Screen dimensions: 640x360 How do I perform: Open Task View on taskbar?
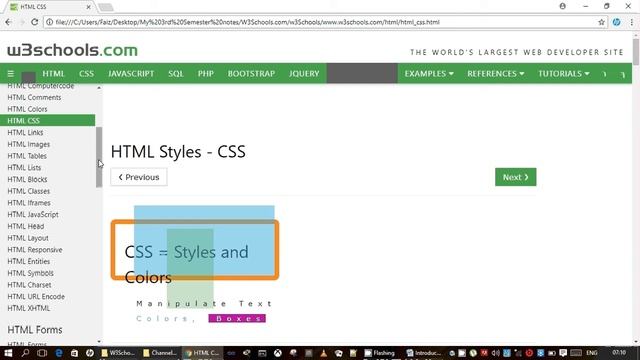coord(42,353)
